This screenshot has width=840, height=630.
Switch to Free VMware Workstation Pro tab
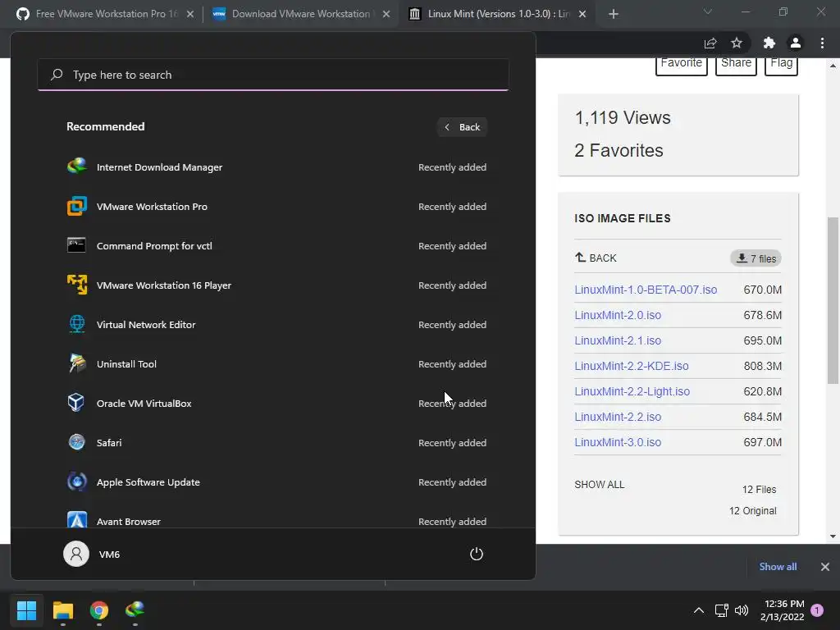(106, 14)
